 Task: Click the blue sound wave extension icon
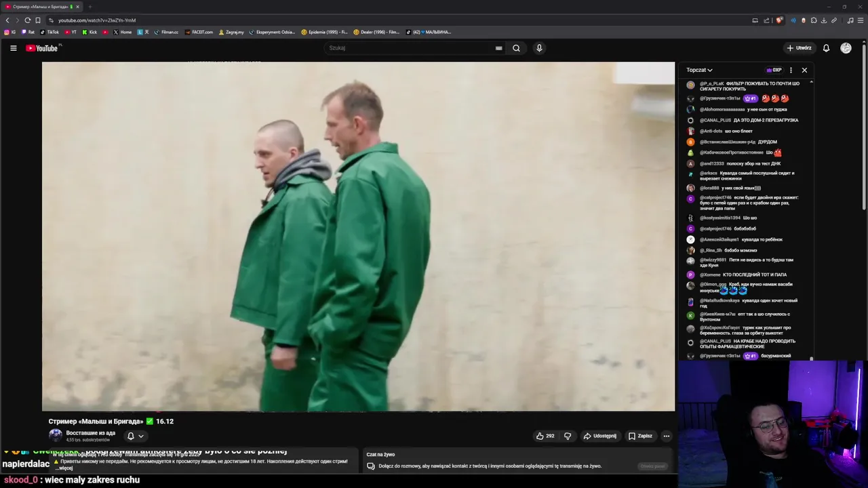coord(793,20)
